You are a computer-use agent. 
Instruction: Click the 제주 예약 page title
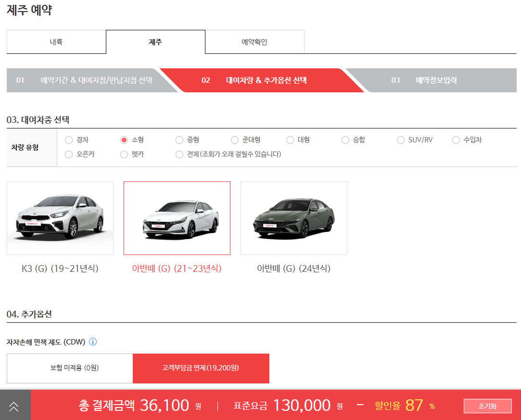point(29,10)
